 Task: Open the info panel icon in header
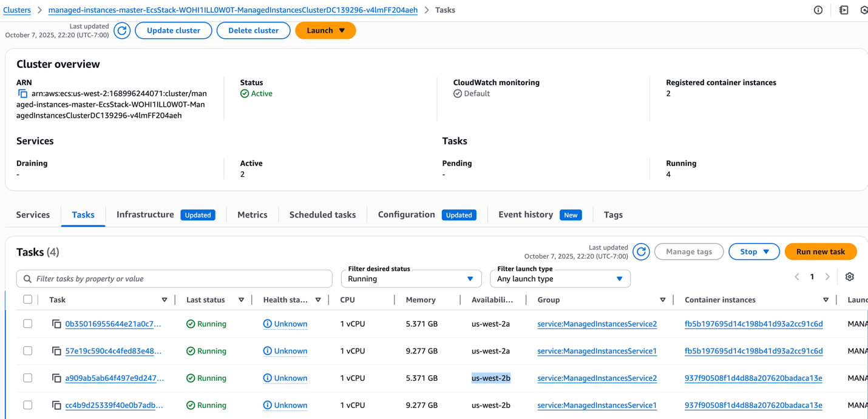click(x=818, y=10)
